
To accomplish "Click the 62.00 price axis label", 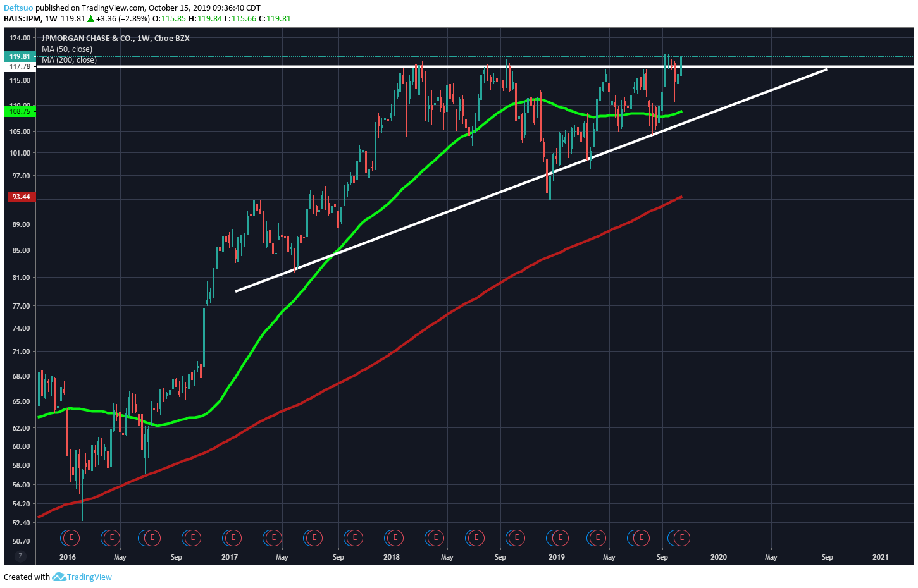I will (x=21, y=428).
